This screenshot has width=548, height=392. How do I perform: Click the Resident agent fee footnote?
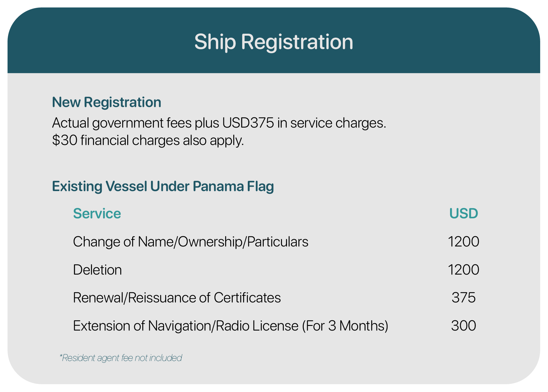(121, 358)
